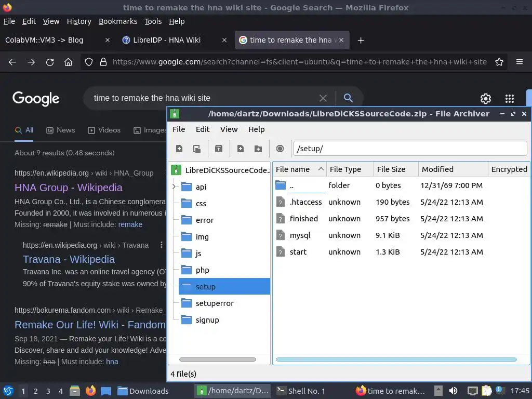Select the error folder in tree
The image size is (532, 399).
point(205,220)
